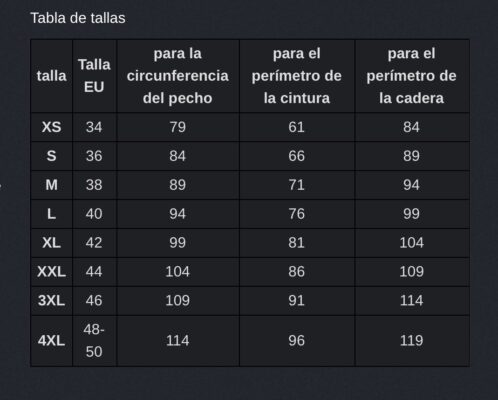Image resolution: width=498 pixels, height=400 pixels.
Task: Click the 'Tabla de tallas' heading
Action: point(78,18)
